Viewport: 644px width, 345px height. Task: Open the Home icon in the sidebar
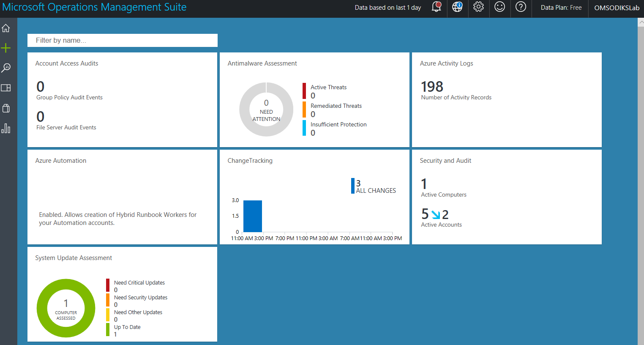coord(6,28)
